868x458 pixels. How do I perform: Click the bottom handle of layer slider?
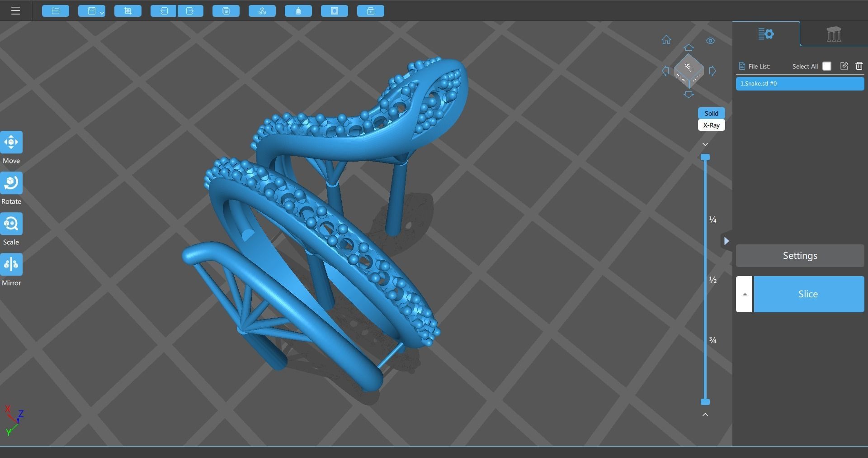point(705,402)
